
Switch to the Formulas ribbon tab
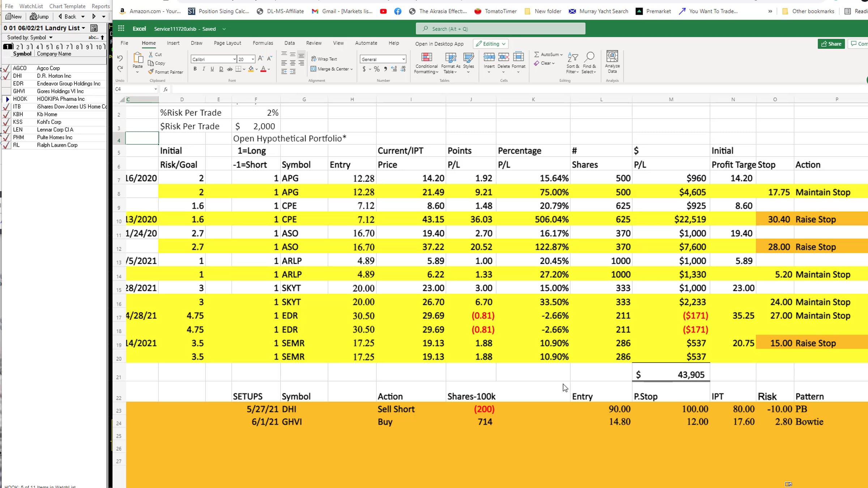[263, 43]
